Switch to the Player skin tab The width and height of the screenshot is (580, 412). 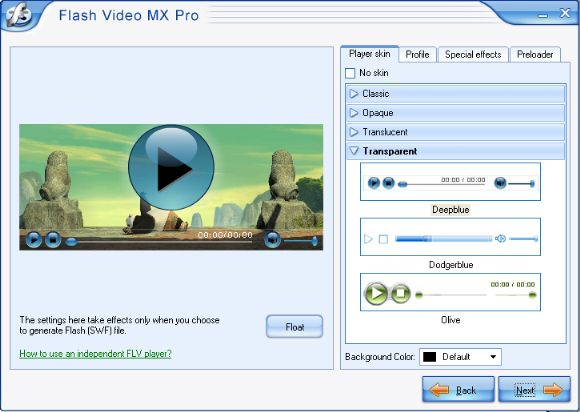[369, 54]
